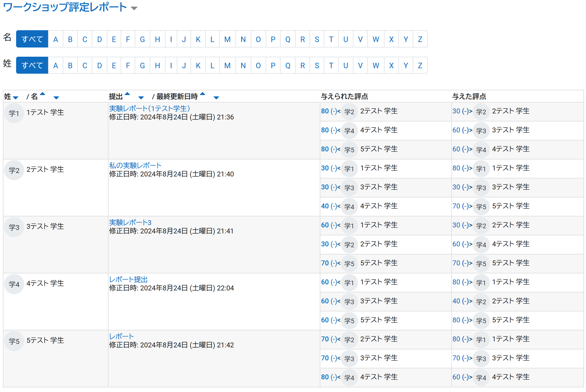The height and width of the screenshot is (392, 586).
Task: Sort by 提出 ascending arrow
Action: coord(128,94)
